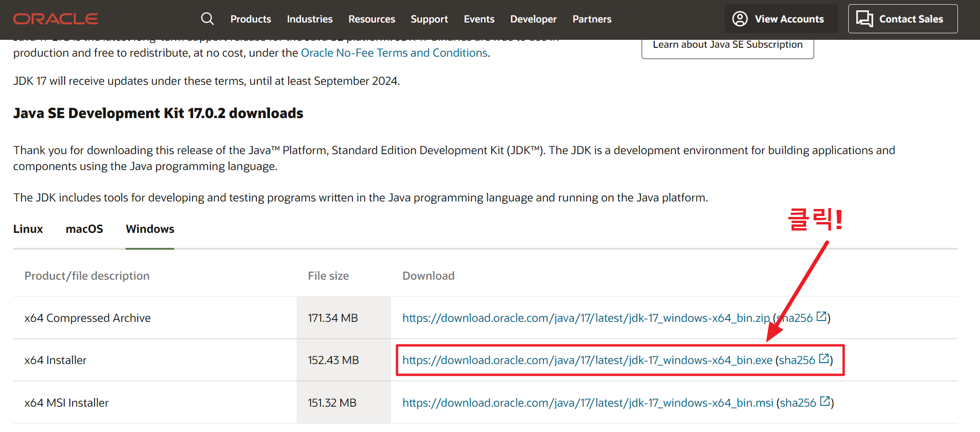Image resolution: width=980 pixels, height=432 pixels.
Task: Download the jdk-17_windows-x64_bin.exe link
Action: coord(587,360)
